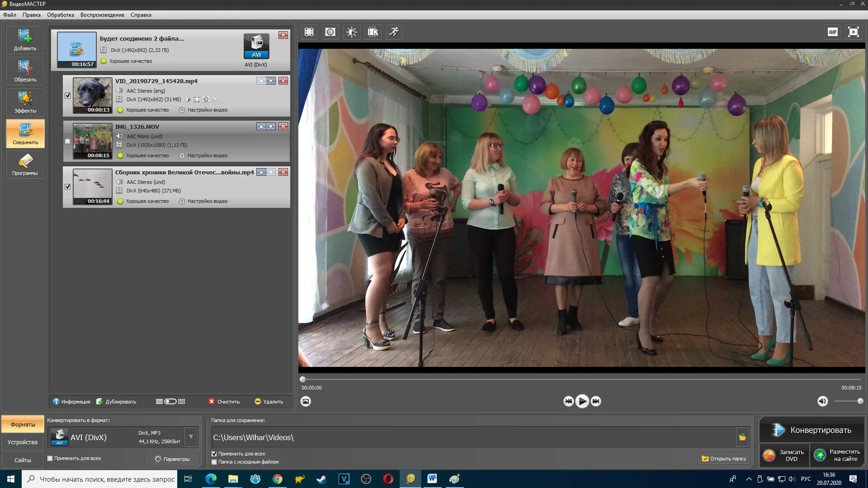Click the Конвертировать button
This screenshot has width=868, height=488.
coord(812,430)
